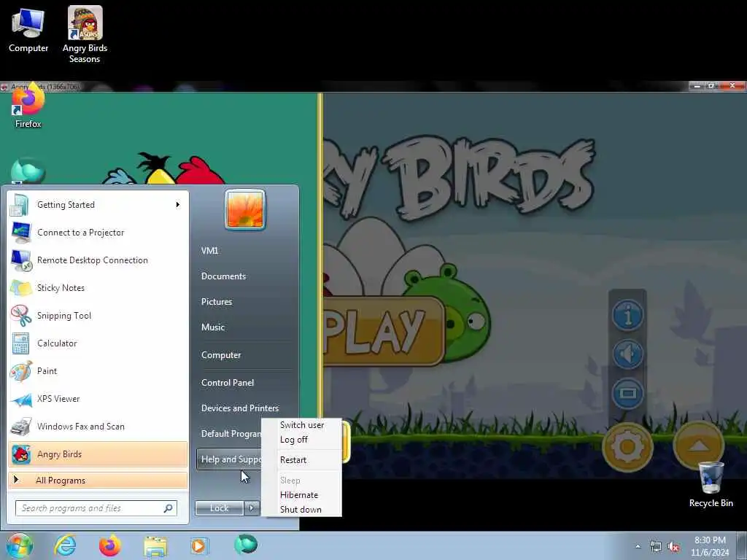
Task: Select Switch user
Action: [x=302, y=425]
